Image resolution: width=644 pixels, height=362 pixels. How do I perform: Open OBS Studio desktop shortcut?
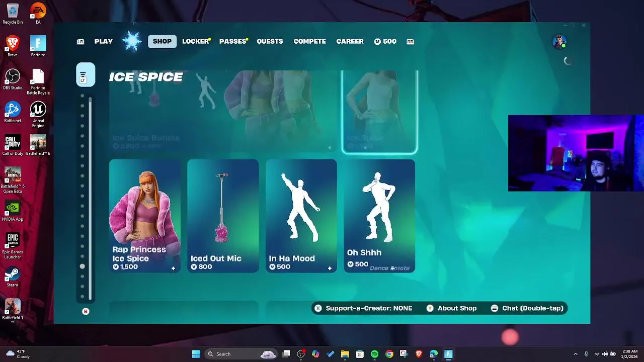coord(13,79)
